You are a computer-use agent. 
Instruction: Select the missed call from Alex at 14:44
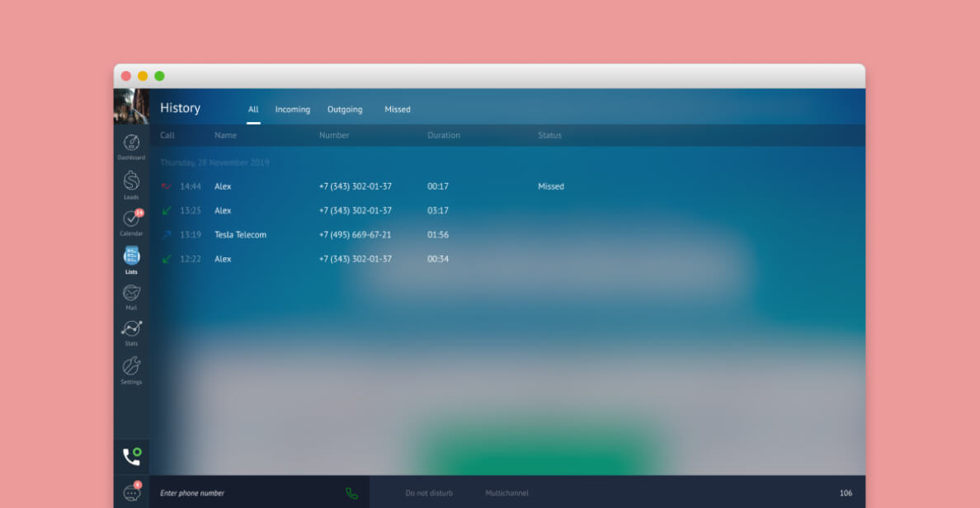click(223, 186)
